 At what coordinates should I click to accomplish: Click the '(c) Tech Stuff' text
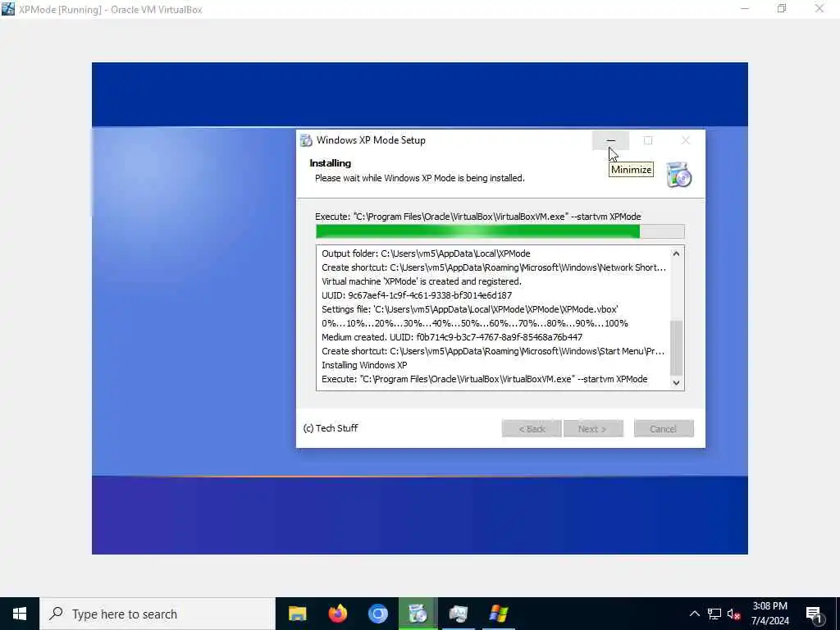click(x=331, y=428)
